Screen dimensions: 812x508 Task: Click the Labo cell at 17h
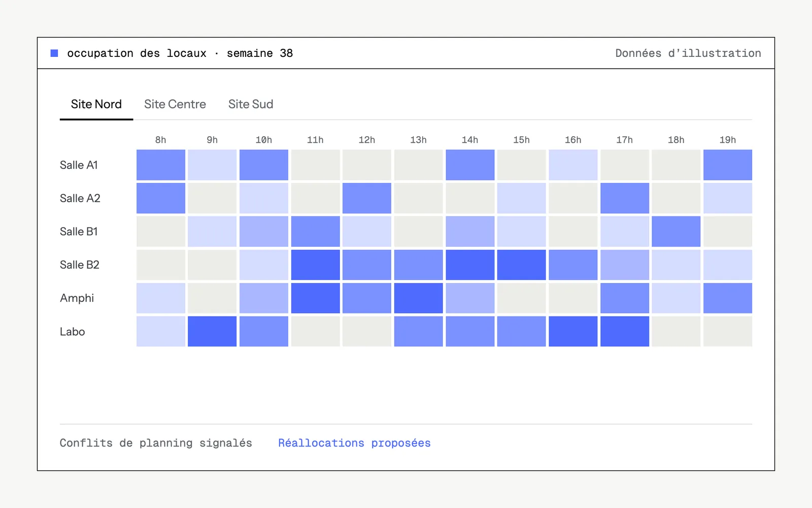625,331
